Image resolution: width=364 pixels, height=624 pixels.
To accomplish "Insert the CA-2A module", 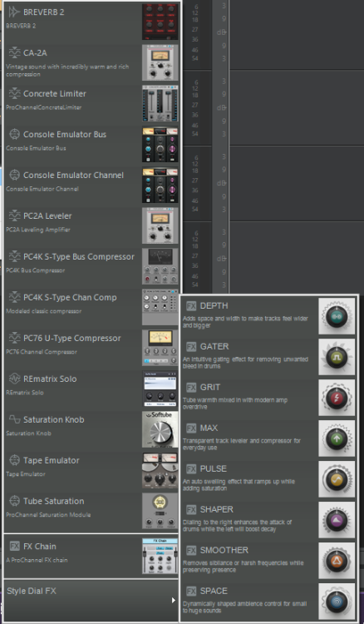I will point(91,63).
